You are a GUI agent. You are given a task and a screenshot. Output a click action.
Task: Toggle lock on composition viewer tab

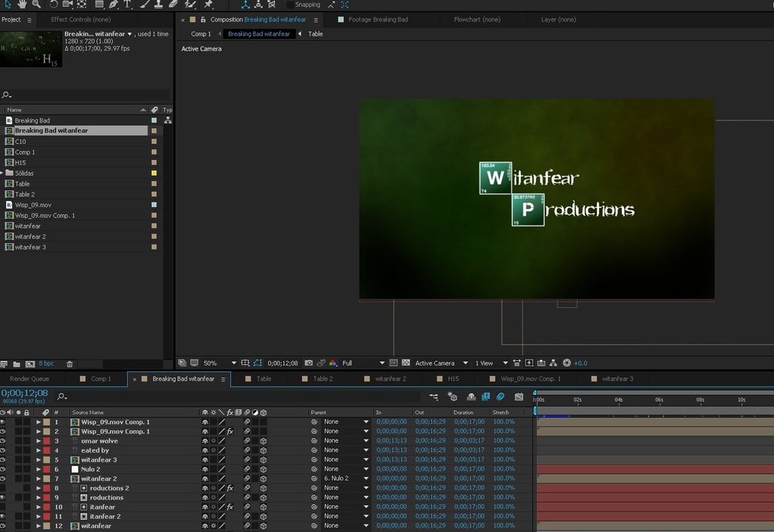[x=203, y=20]
